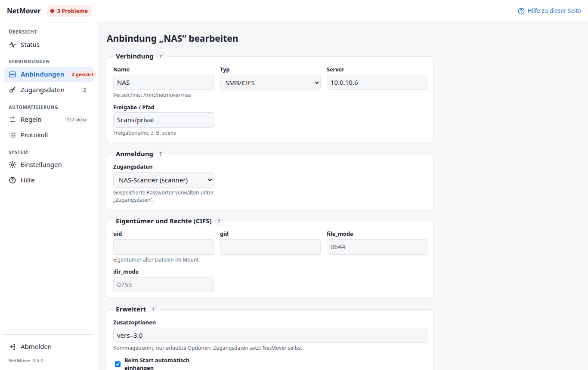Uncheck Beim Start automatisch einhängen

(x=118, y=364)
